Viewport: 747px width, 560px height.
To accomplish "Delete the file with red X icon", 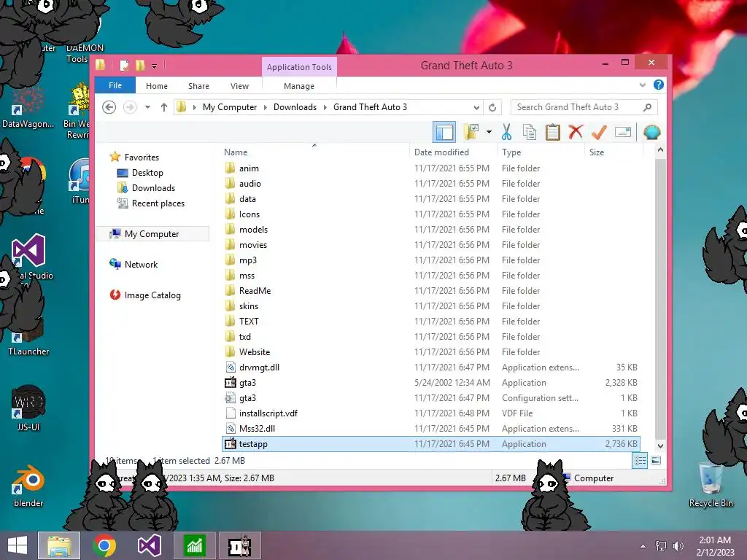I will click(x=576, y=132).
